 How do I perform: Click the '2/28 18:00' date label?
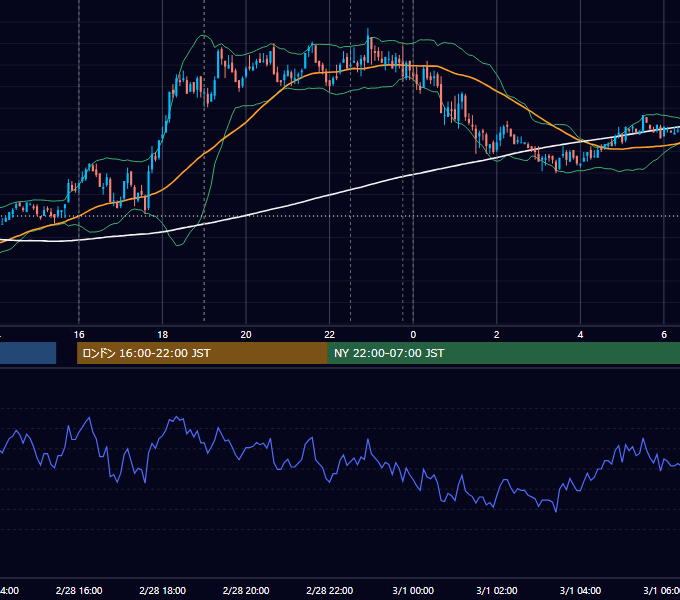coord(163,590)
